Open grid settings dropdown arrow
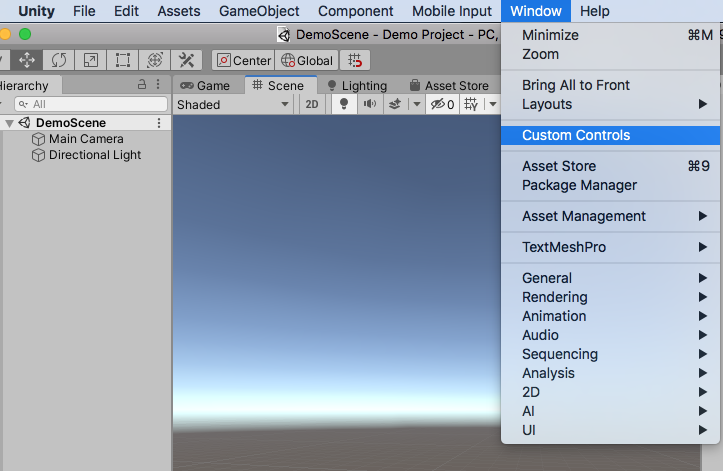 pos(493,104)
